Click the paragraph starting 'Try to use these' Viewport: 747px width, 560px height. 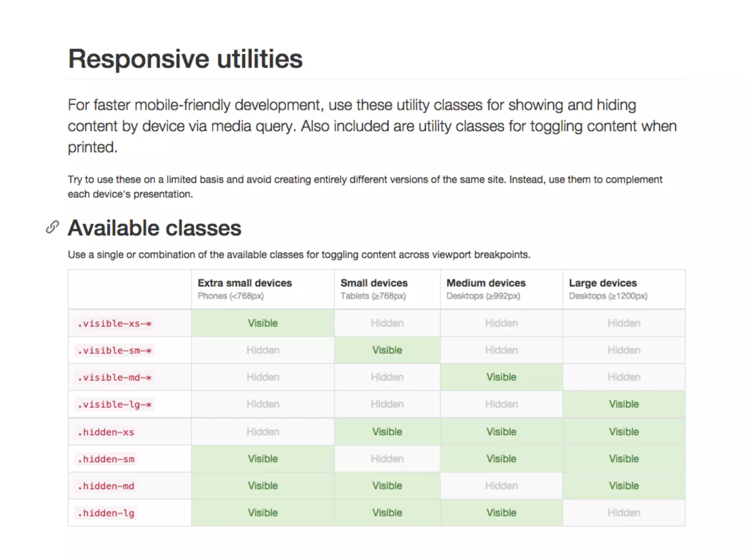tap(365, 187)
